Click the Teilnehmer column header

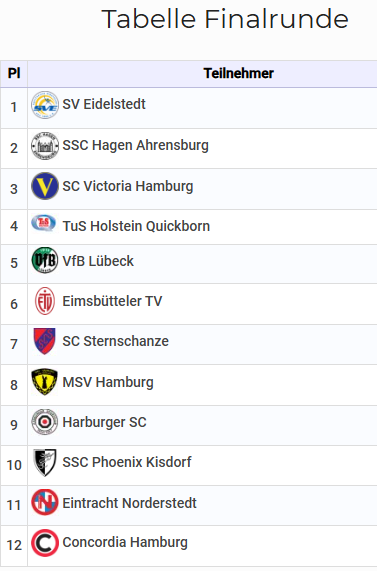(x=239, y=74)
